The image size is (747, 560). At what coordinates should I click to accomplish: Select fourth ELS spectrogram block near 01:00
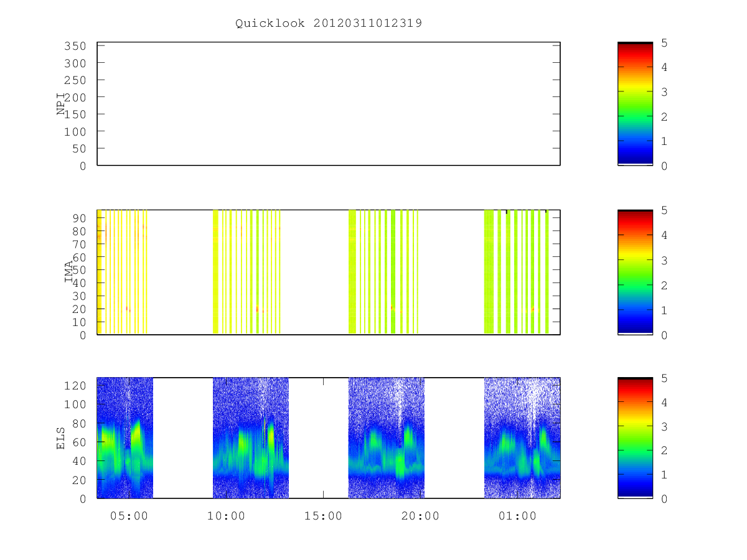coord(522,438)
